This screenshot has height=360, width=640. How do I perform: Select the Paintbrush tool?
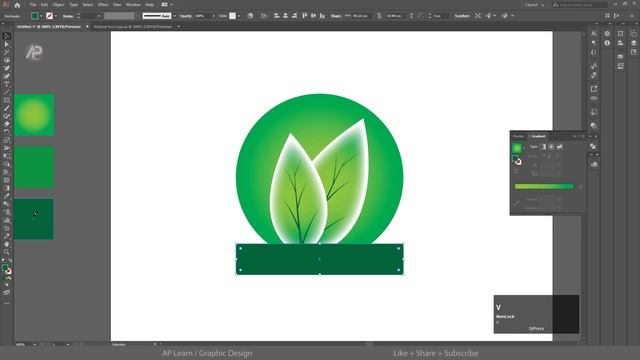7,108
